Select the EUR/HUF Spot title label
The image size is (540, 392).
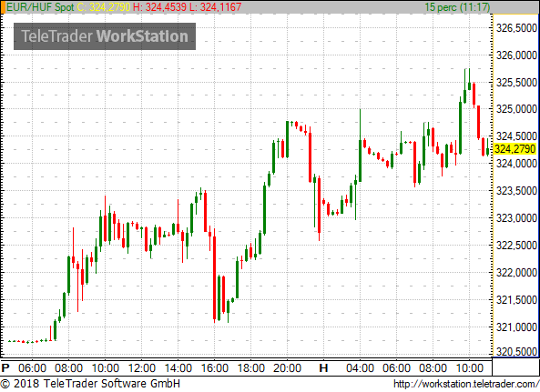pyautogui.click(x=40, y=7)
